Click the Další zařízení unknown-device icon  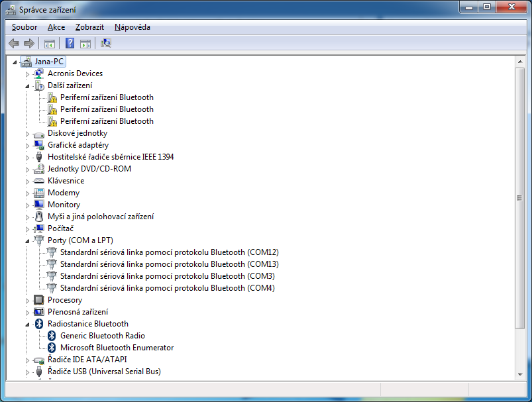(x=39, y=85)
